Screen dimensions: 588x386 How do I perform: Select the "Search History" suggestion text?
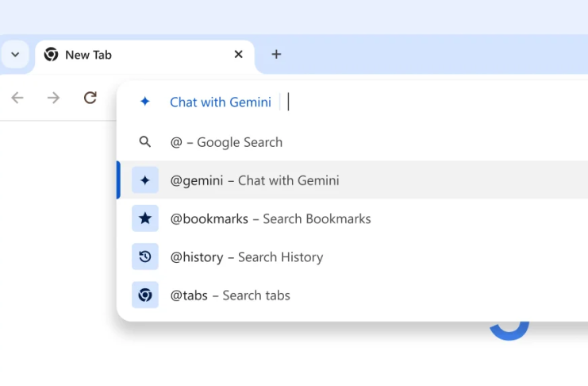point(280,257)
